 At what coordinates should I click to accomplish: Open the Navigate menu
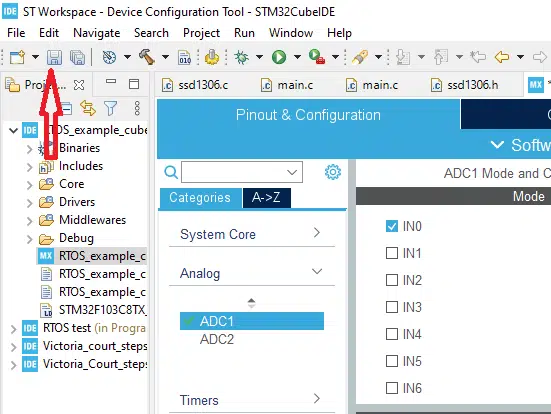pyautogui.click(x=97, y=33)
